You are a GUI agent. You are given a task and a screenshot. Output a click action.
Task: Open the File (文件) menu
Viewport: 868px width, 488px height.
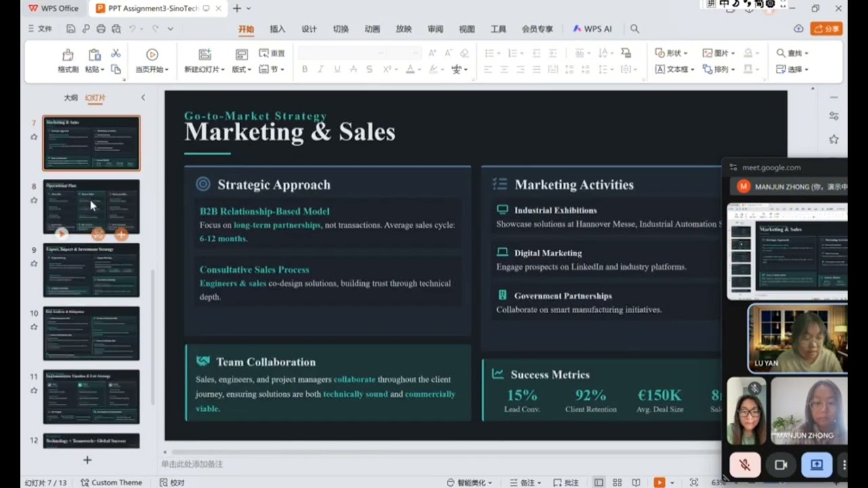(x=40, y=28)
